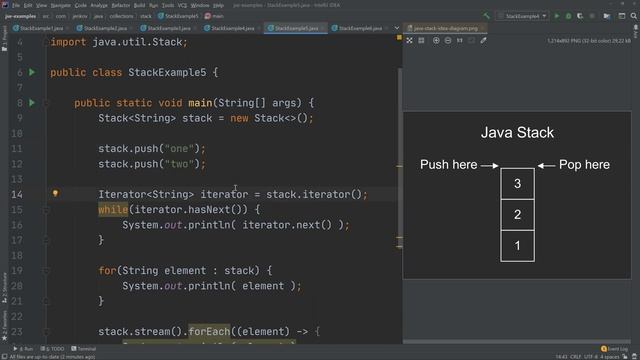Image resolution: width=640 pixels, height=360 pixels.
Task: Set image to actual size 1:1
Action: click(460, 40)
